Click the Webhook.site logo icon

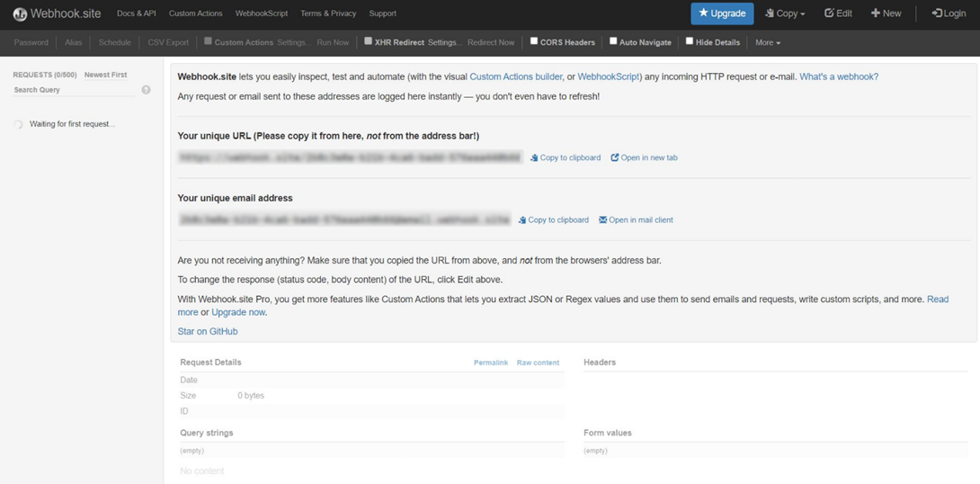tap(20, 13)
